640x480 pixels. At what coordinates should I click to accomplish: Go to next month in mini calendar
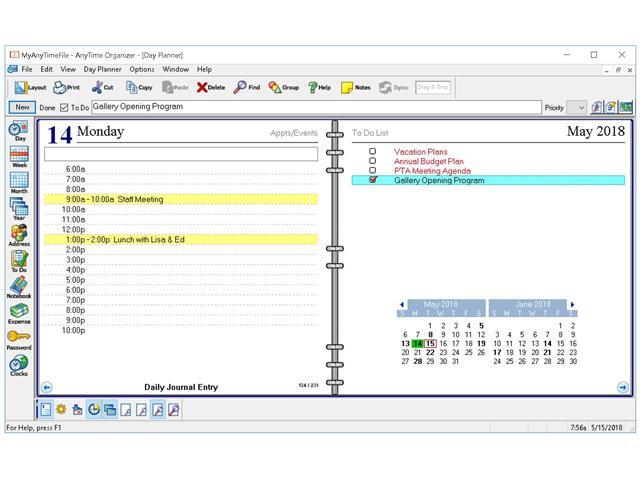[x=572, y=304]
